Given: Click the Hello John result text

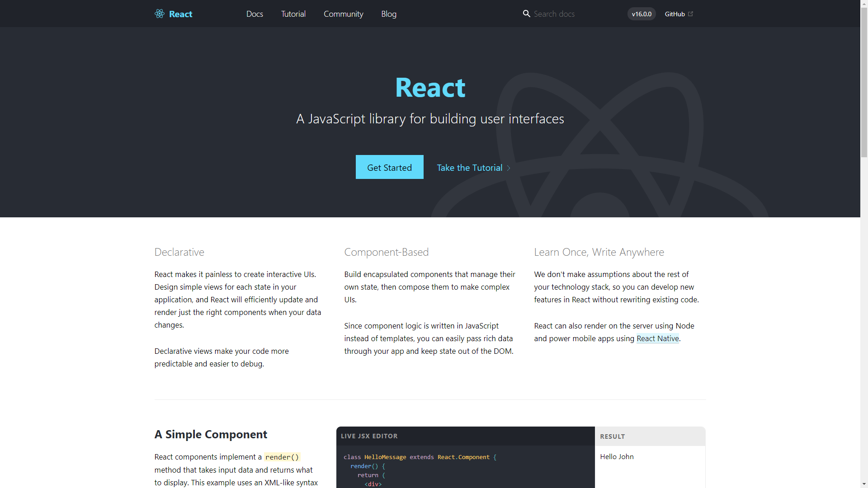Looking at the screenshot, I should pyautogui.click(x=617, y=457).
